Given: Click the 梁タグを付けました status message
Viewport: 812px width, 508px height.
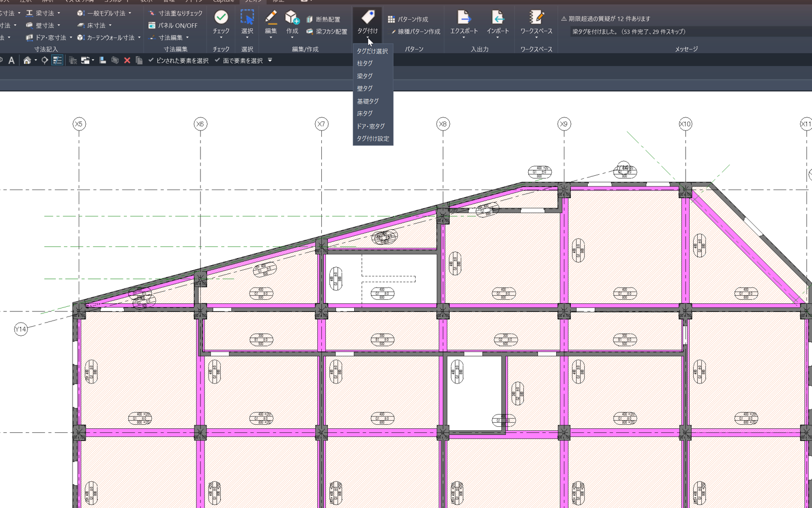Looking at the screenshot, I should (x=629, y=31).
